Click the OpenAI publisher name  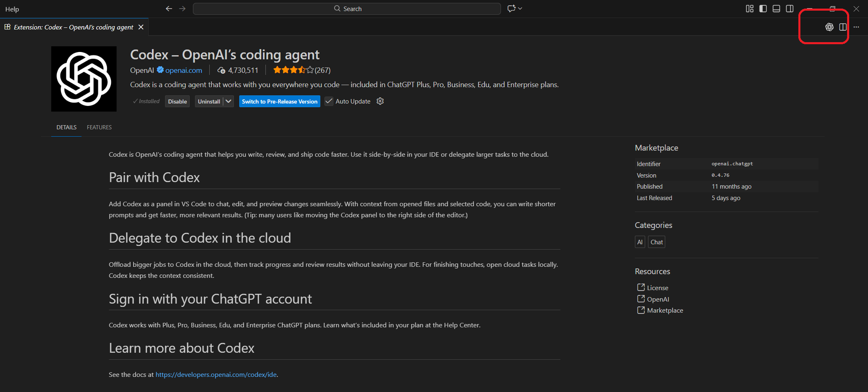[142, 70]
